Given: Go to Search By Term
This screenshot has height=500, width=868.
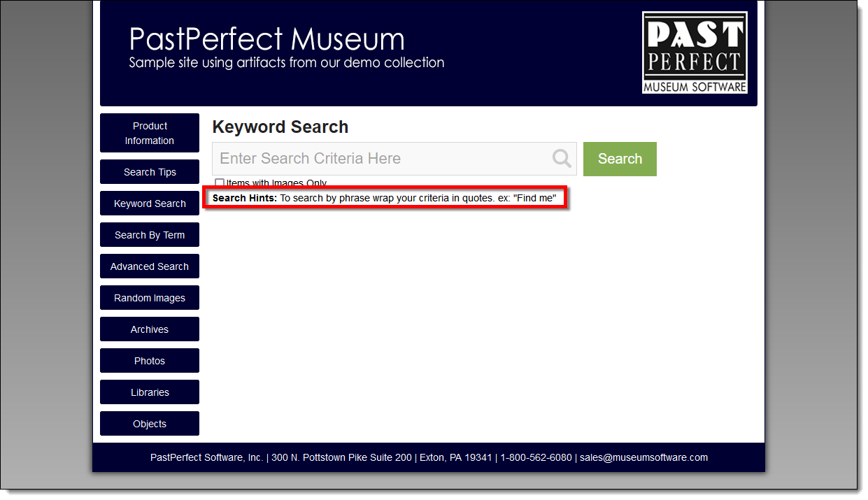Looking at the screenshot, I should tap(150, 235).
